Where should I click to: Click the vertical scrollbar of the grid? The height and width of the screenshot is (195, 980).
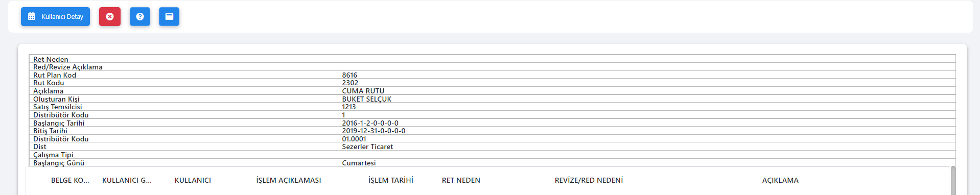(x=953, y=181)
